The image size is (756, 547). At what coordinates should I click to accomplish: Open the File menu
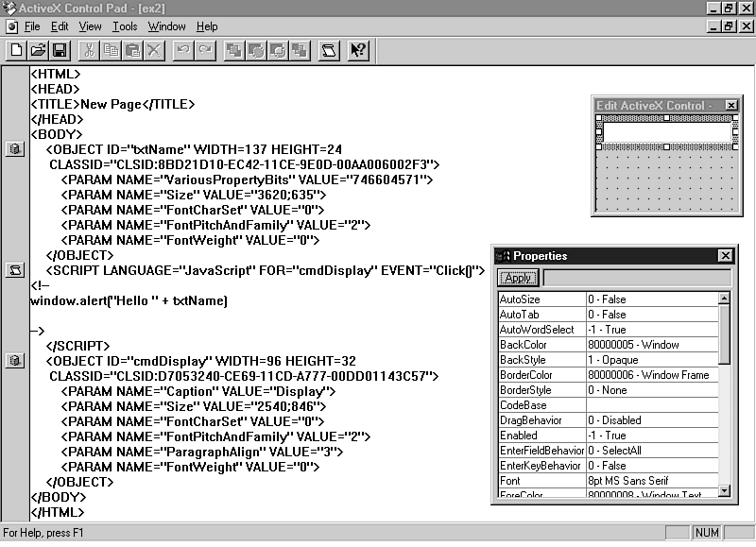(32, 26)
